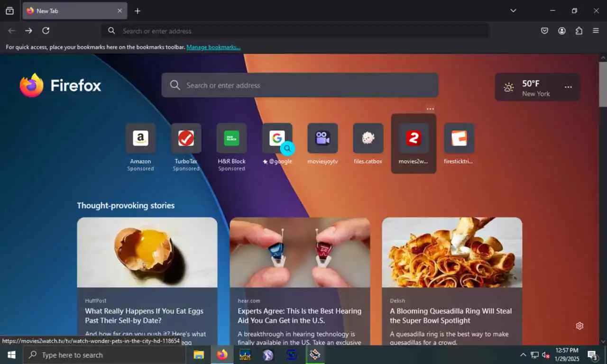Select the New Tab tab
This screenshot has height=364, width=607.
[x=74, y=11]
